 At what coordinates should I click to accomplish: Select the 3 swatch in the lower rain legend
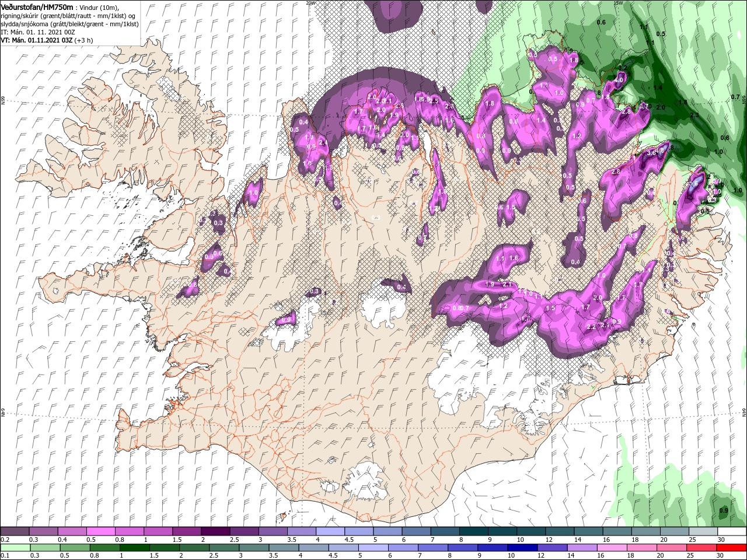coord(254,548)
